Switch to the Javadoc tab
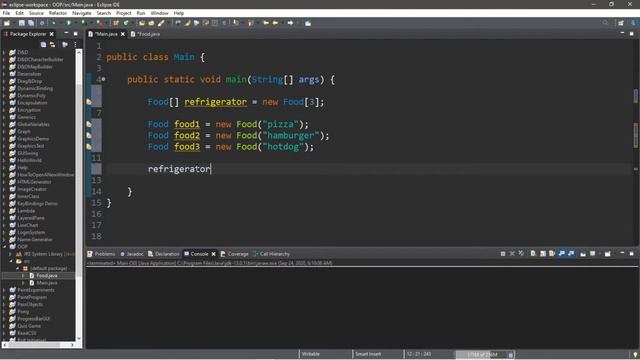The width and height of the screenshot is (640, 360). pos(132,254)
